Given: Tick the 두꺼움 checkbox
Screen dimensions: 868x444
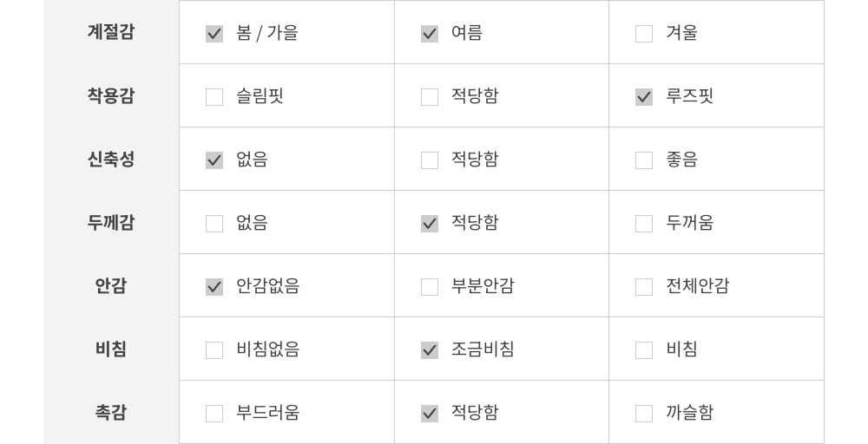Looking at the screenshot, I should click(x=644, y=224).
